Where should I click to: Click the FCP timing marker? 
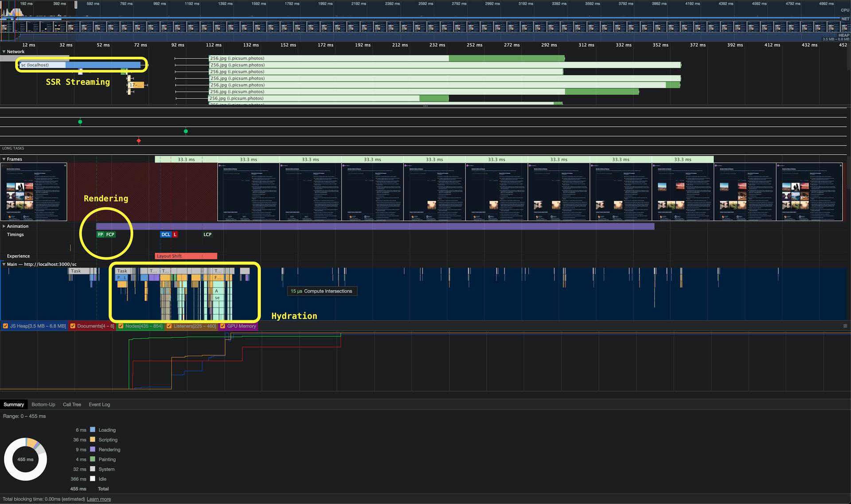pos(110,234)
